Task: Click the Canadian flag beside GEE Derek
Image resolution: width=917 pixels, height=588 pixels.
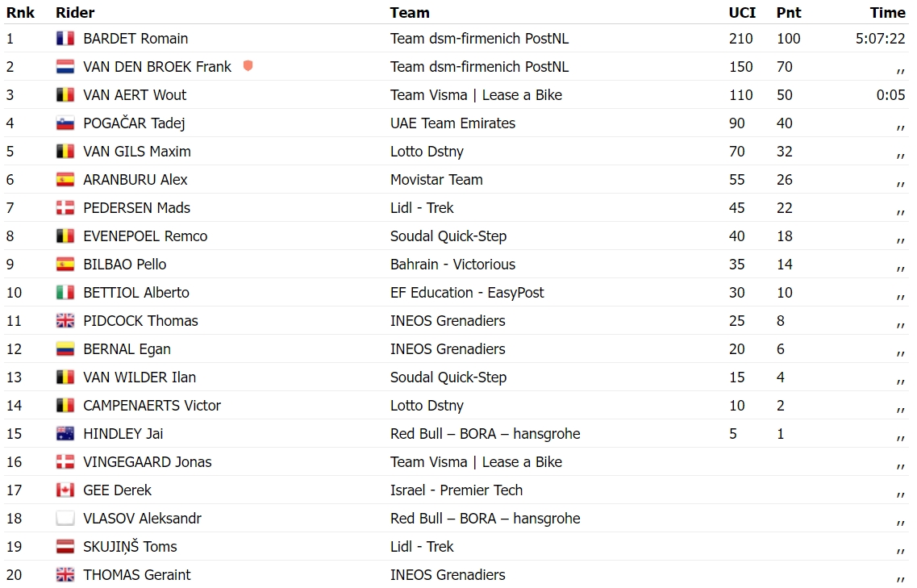Action: pos(65,490)
